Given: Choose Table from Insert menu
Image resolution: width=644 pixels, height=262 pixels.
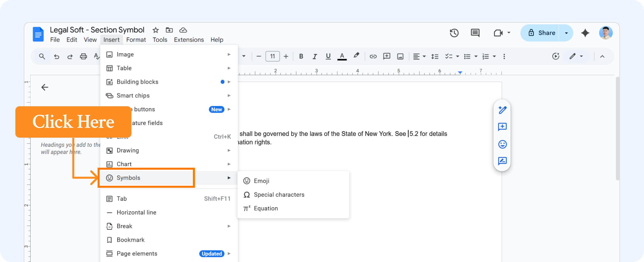Looking at the screenshot, I should tap(169, 68).
